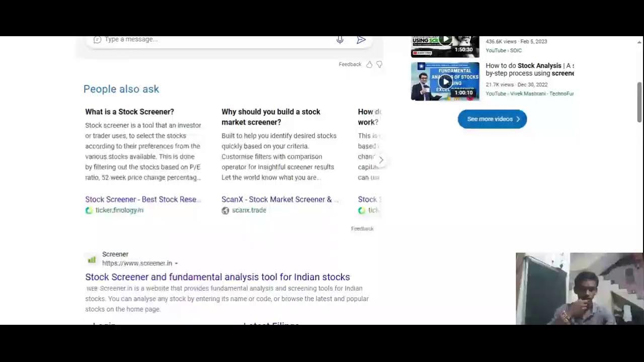Image resolution: width=644 pixels, height=362 pixels.
Task: Click scanx.trade source text
Action: tap(249, 210)
